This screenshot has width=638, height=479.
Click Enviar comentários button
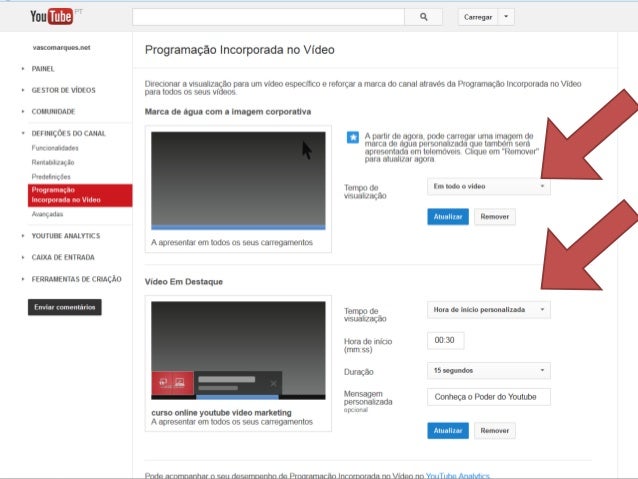tap(65, 307)
